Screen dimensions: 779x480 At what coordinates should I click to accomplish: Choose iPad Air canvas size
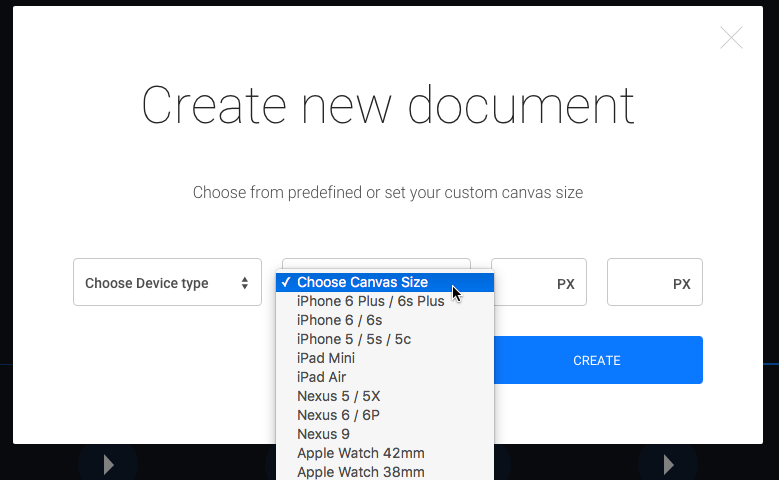[385, 377]
